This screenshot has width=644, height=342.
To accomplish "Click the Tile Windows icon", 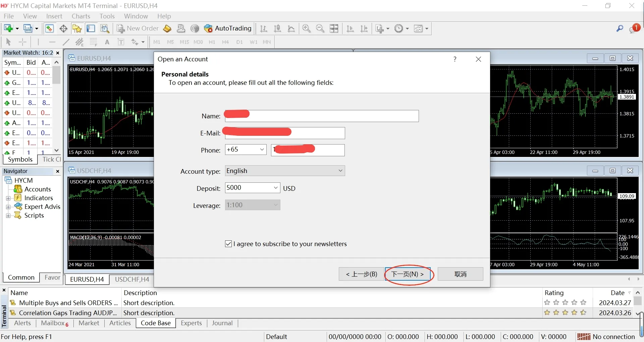I will (x=334, y=28).
